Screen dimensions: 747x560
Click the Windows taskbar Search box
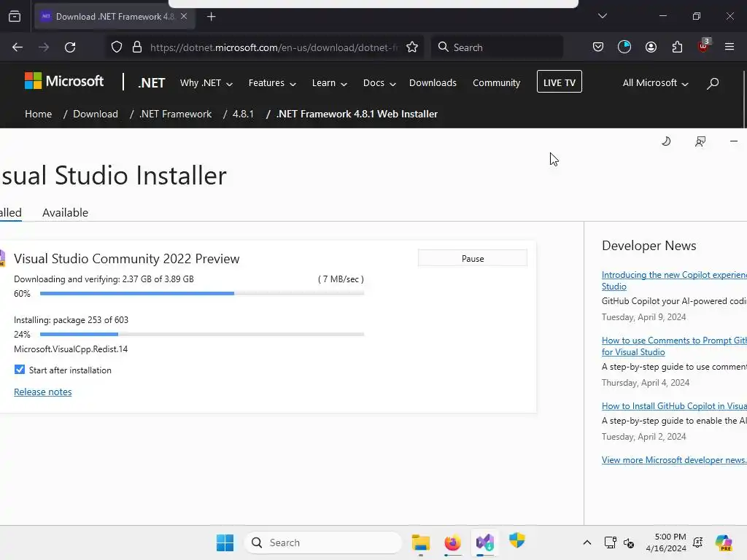(323, 542)
